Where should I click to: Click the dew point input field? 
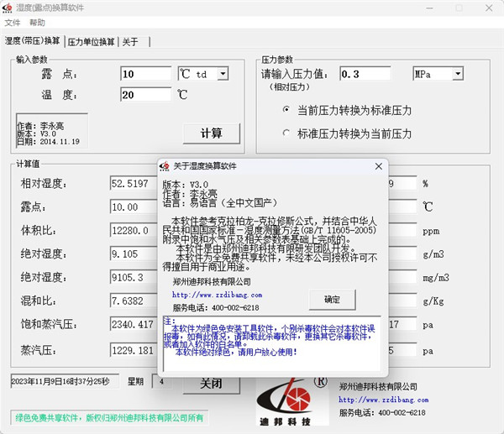(x=147, y=74)
